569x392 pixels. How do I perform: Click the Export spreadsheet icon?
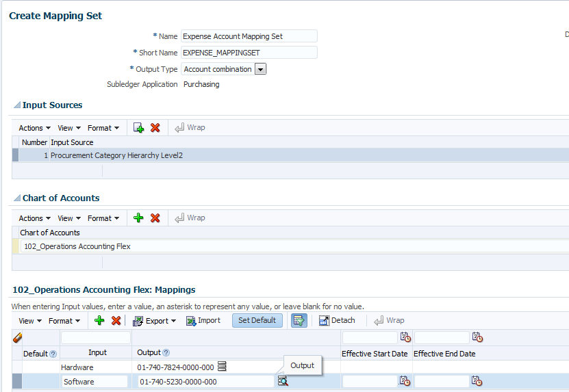138,321
